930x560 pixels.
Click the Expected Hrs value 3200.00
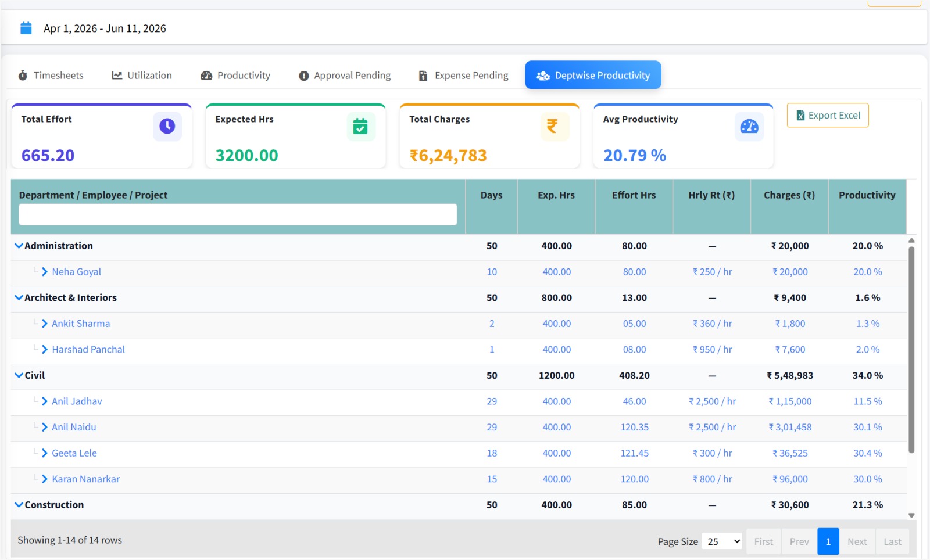point(246,156)
